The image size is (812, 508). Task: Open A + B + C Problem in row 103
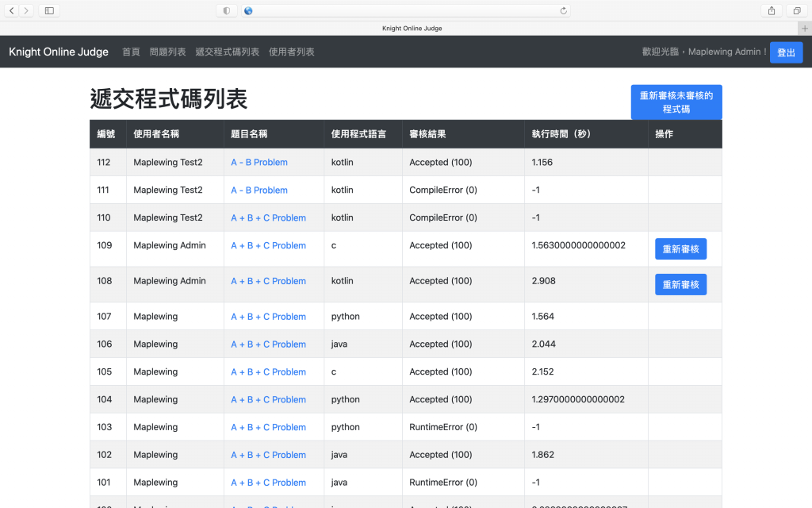(268, 427)
